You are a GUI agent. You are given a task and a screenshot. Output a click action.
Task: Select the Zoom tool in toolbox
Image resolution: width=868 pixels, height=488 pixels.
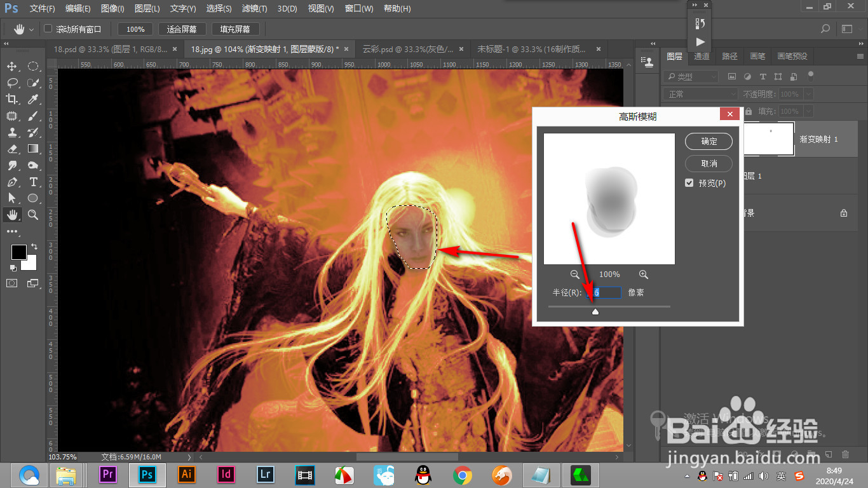(33, 215)
